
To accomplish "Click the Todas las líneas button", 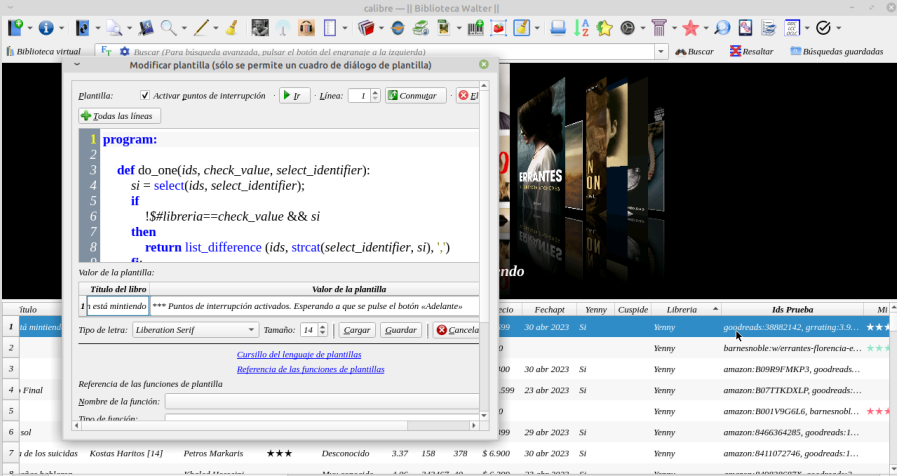I will tap(120, 116).
